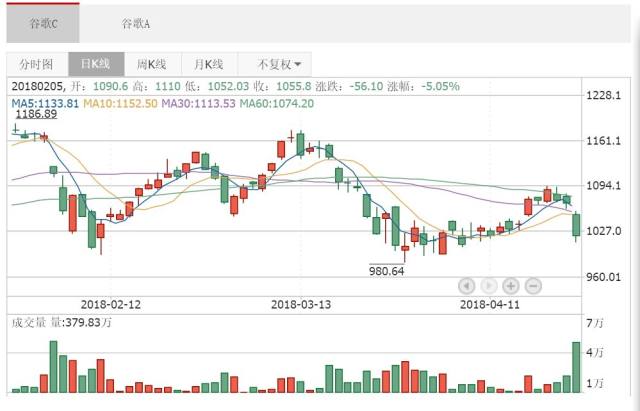640x411 pixels.
Task: Click the 1186.89 high price marker
Action: pyautogui.click(x=36, y=114)
